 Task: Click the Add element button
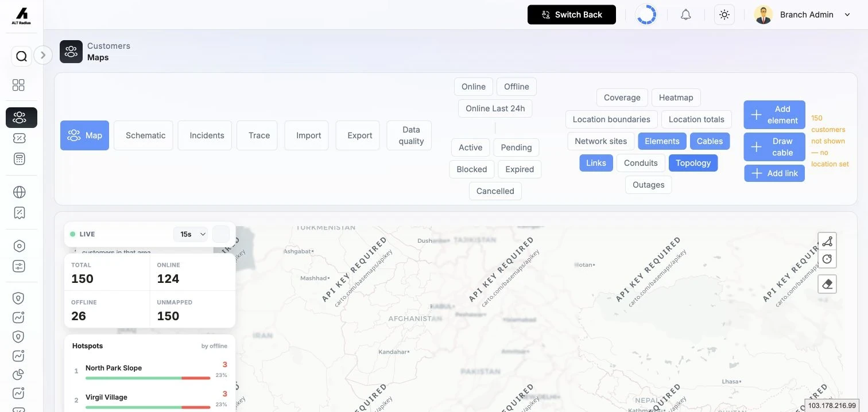pos(774,115)
